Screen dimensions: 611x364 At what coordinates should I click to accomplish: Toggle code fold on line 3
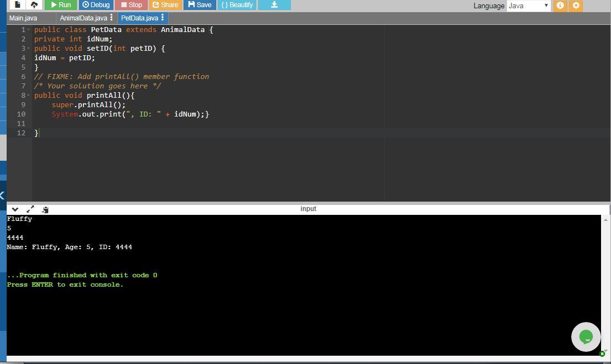(x=29, y=49)
